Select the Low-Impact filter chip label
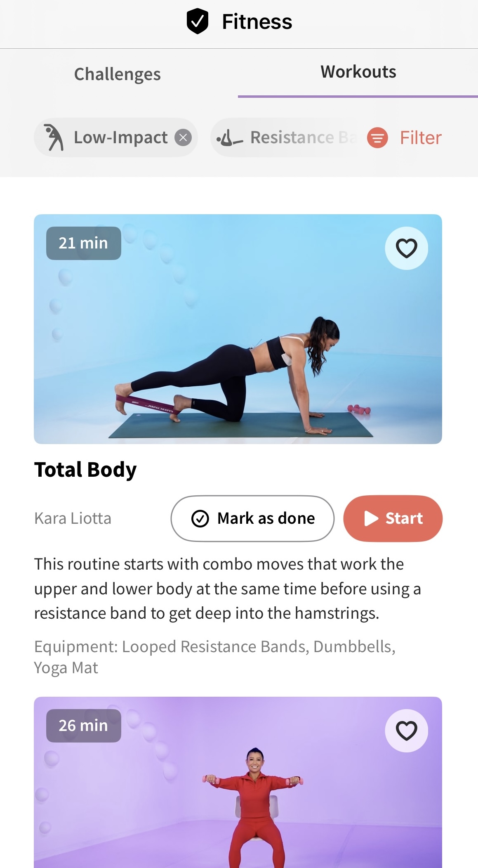Image resolution: width=478 pixels, height=868 pixels. click(x=120, y=137)
